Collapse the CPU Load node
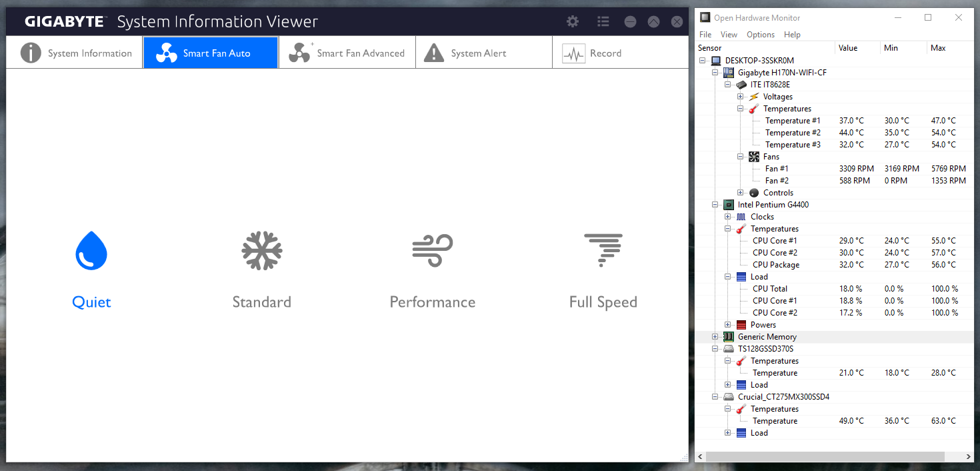The width and height of the screenshot is (980, 471). click(x=728, y=277)
